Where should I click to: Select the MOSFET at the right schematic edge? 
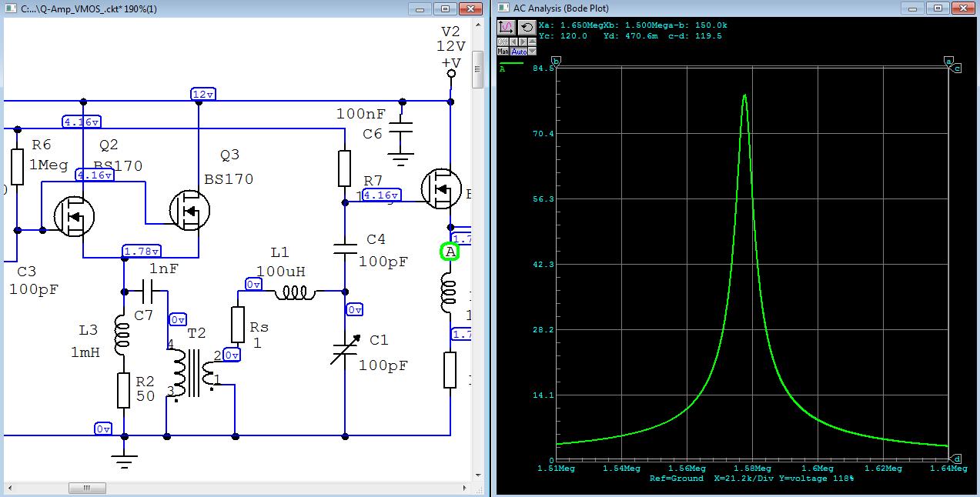[x=442, y=189]
